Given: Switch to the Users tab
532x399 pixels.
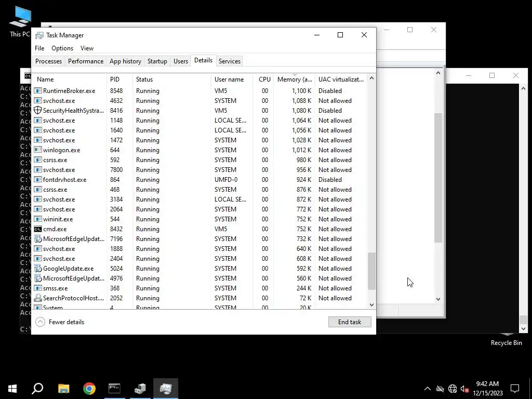Looking at the screenshot, I should [180, 61].
